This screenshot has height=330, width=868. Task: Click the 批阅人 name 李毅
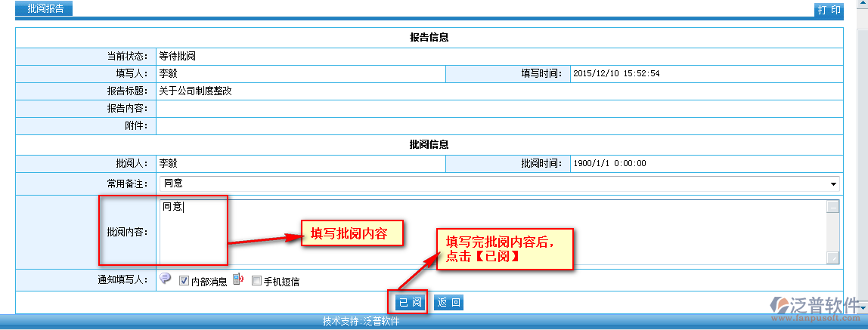tap(169, 164)
